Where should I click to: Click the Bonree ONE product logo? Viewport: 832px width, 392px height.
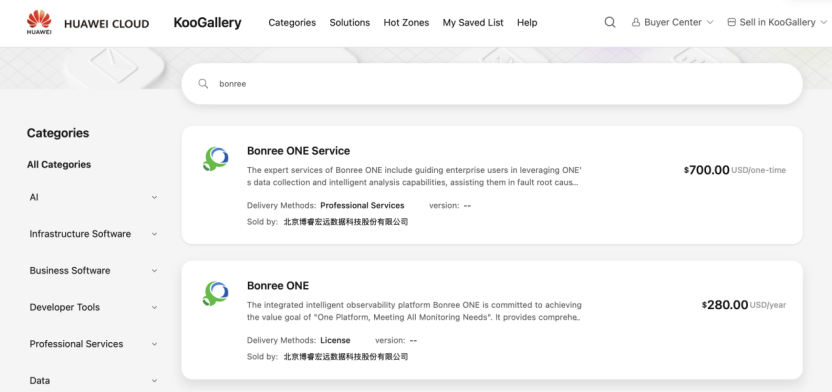coord(215,294)
